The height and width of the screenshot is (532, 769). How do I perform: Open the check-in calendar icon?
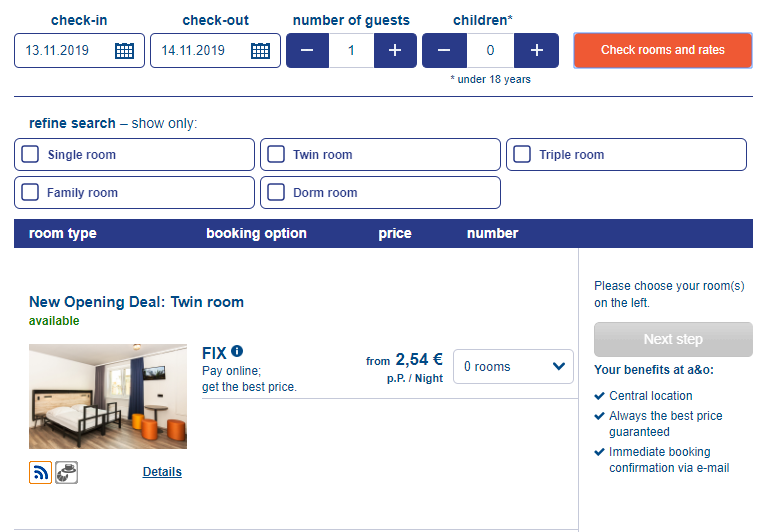pos(124,51)
